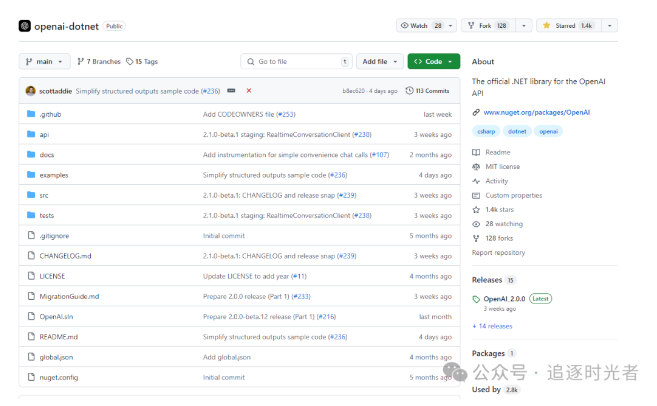
Task: Click the fork icon beside 128 forks
Action: tap(476, 238)
